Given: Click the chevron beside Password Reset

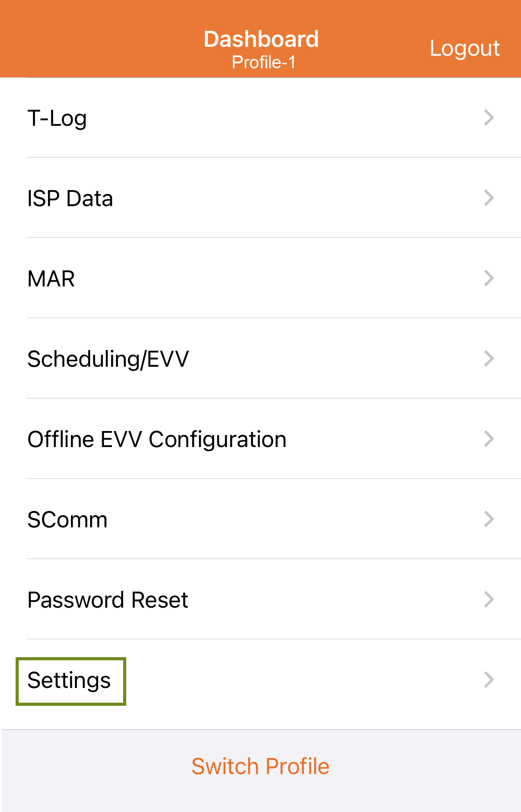Looking at the screenshot, I should 490,599.
